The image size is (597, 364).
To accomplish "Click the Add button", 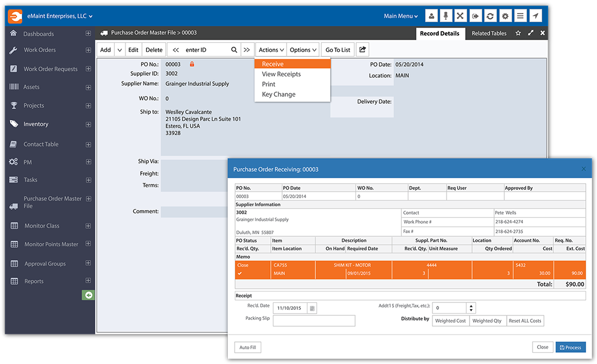I will point(106,50).
